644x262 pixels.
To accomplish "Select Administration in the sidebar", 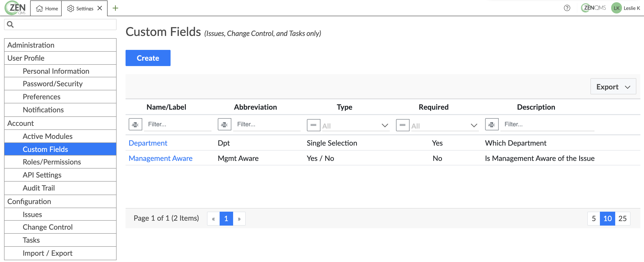I will pyautogui.click(x=60, y=45).
